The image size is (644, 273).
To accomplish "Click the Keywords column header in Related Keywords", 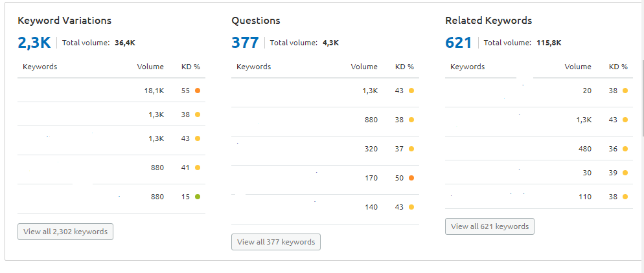I will pyautogui.click(x=467, y=67).
